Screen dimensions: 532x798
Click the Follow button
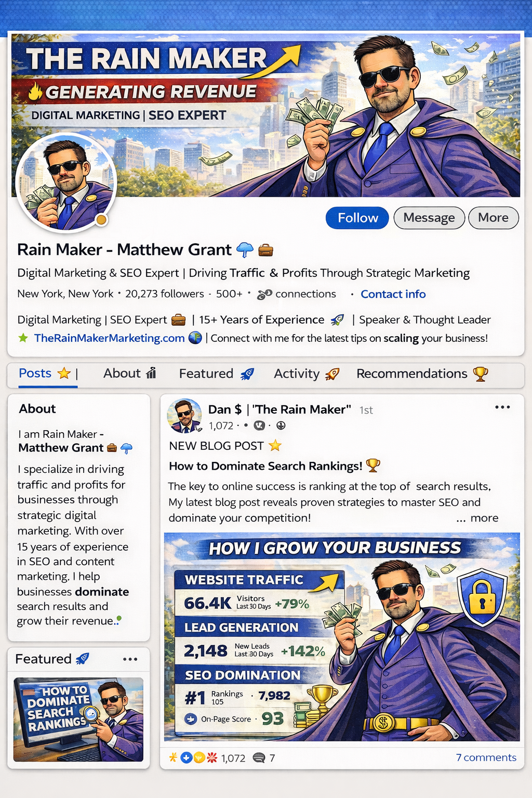357,218
